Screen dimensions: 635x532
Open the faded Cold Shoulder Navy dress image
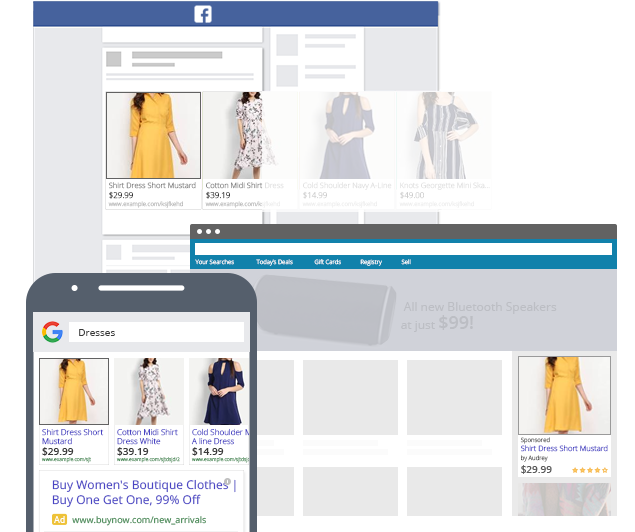347,135
